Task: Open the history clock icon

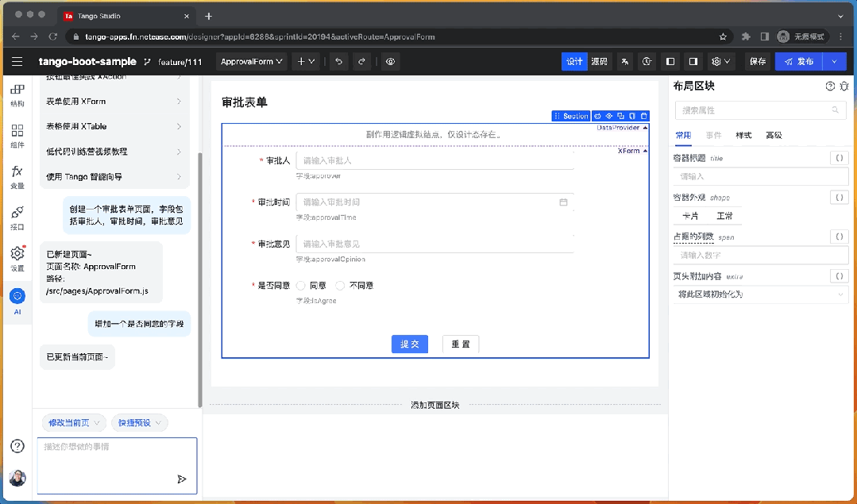Action: (x=647, y=62)
